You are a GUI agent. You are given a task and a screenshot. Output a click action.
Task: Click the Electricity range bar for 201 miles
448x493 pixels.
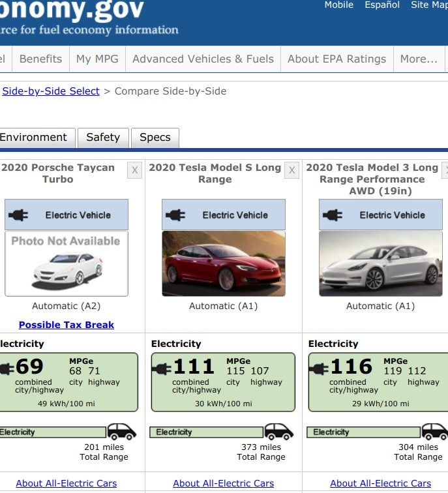coord(53,432)
